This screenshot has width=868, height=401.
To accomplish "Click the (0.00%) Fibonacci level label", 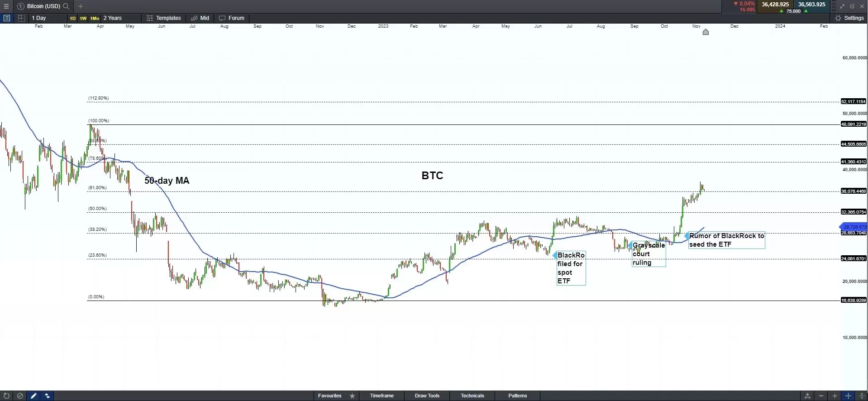I will pos(96,297).
